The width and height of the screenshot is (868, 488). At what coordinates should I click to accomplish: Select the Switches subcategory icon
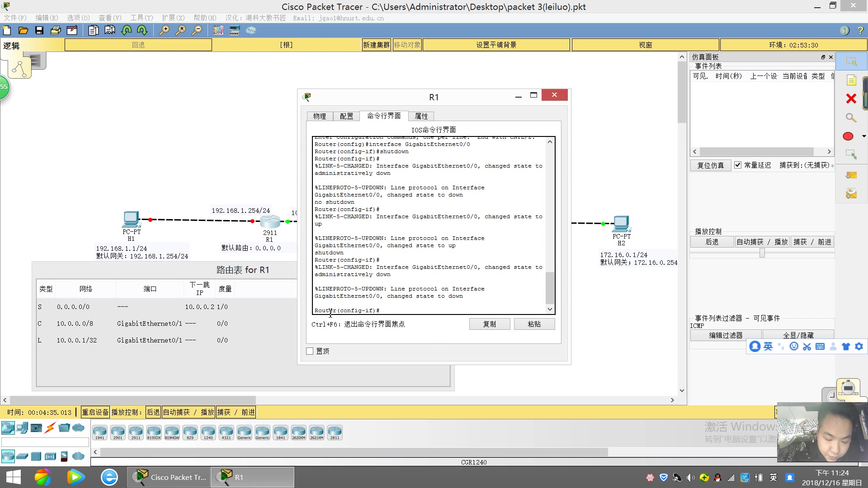click(22, 456)
